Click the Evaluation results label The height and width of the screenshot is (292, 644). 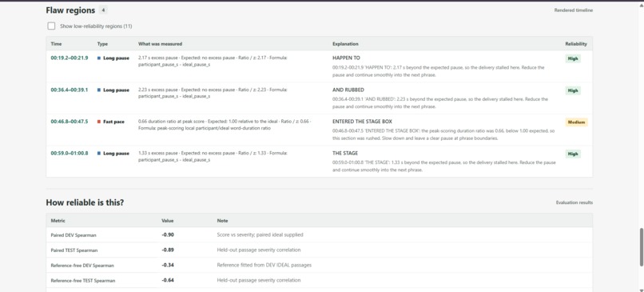(x=574, y=202)
